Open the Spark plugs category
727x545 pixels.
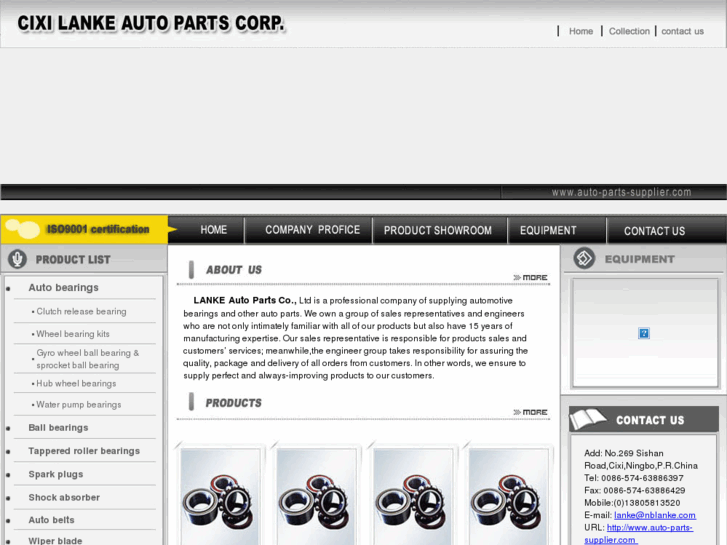pyautogui.click(x=56, y=474)
